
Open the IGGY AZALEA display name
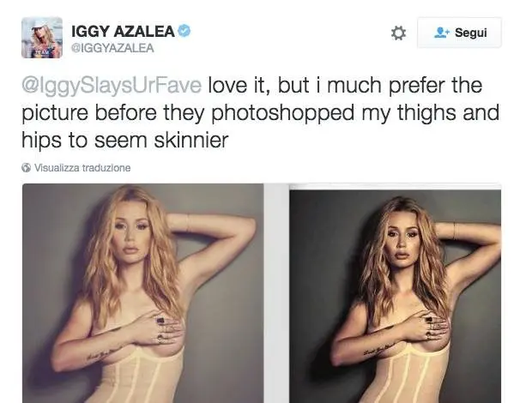click(122, 32)
